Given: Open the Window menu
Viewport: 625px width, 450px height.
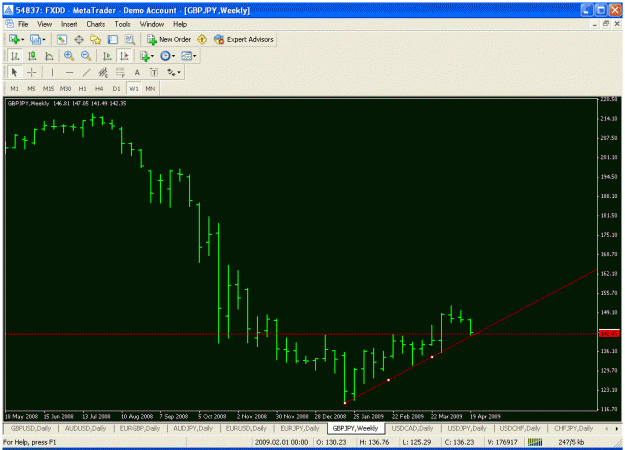Looking at the screenshot, I should coord(152,24).
